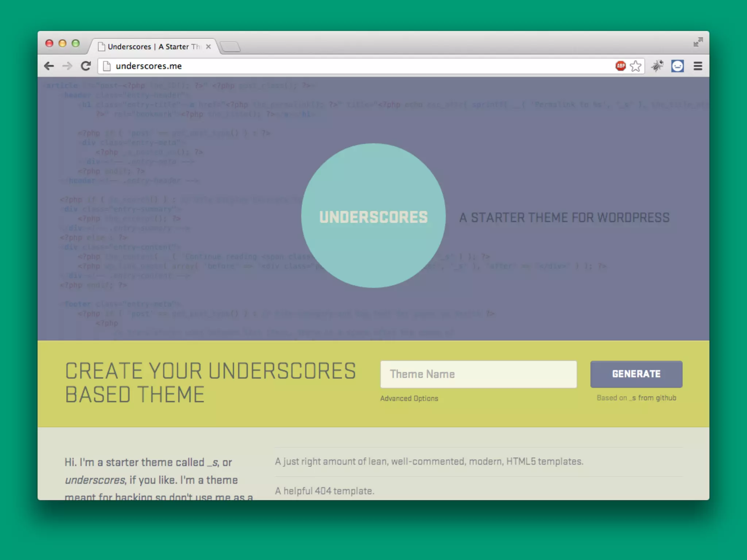Enter fullscreen with the expand arrows icon
The height and width of the screenshot is (560, 747).
(x=698, y=42)
